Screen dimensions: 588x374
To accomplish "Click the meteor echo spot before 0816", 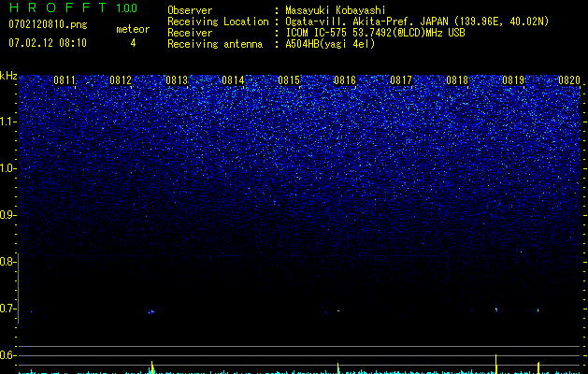I will [x=338, y=310].
